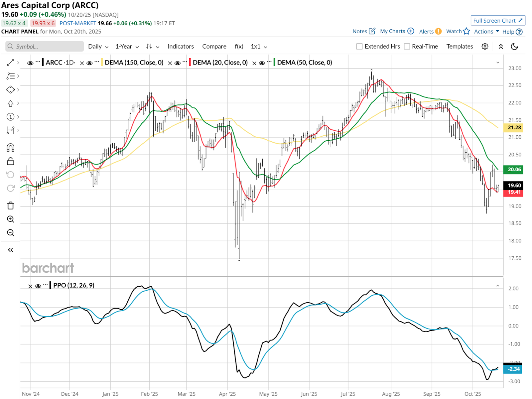Expand the line tool options arrow
Image resolution: width=532 pixels, height=399 pixels.
(18, 63)
